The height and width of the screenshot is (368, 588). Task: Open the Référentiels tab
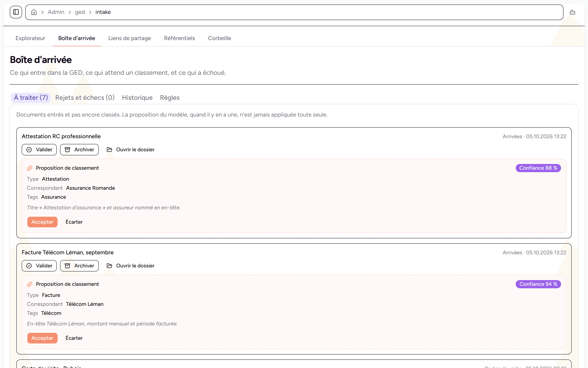click(x=179, y=38)
